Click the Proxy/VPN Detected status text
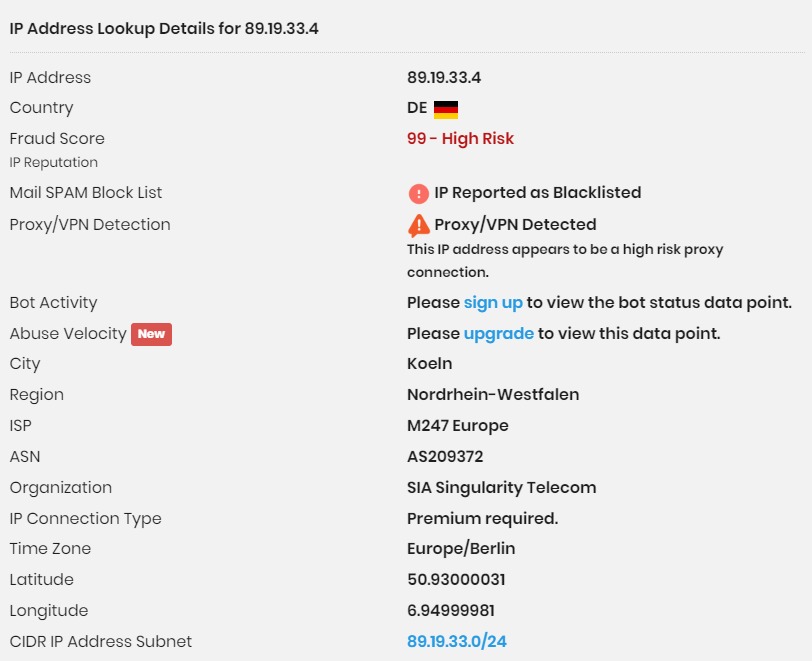Image resolution: width=812 pixels, height=661 pixels. coord(515,225)
